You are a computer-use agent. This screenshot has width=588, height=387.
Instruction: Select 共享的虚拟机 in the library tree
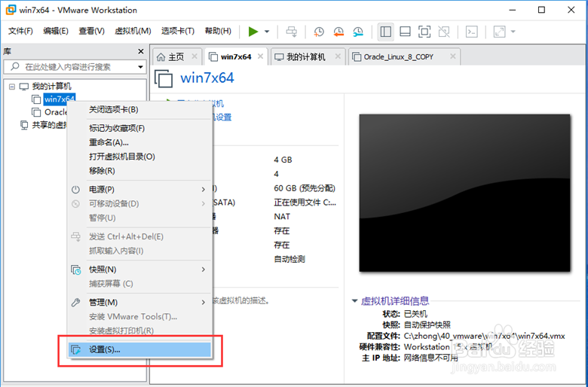click(49, 125)
